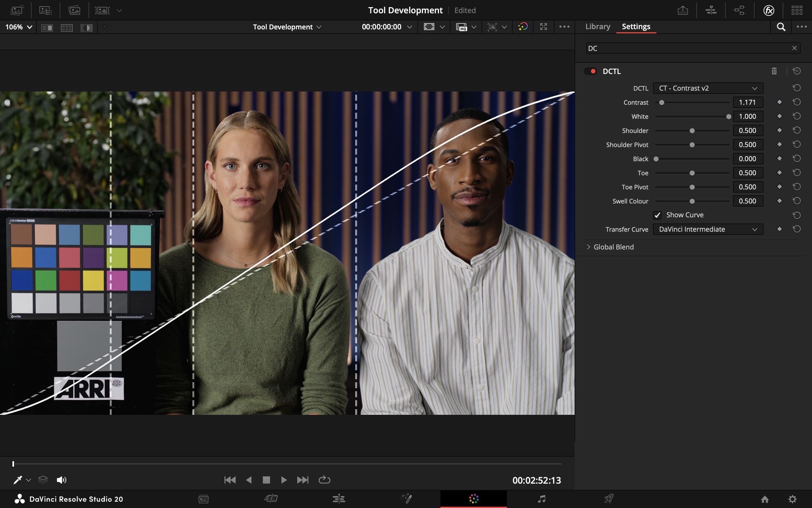The image size is (812, 508).
Task: Open Transfer Curve DaVinci Intermediate dropdown
Action: pyautogui.click(x=708, y=229)
